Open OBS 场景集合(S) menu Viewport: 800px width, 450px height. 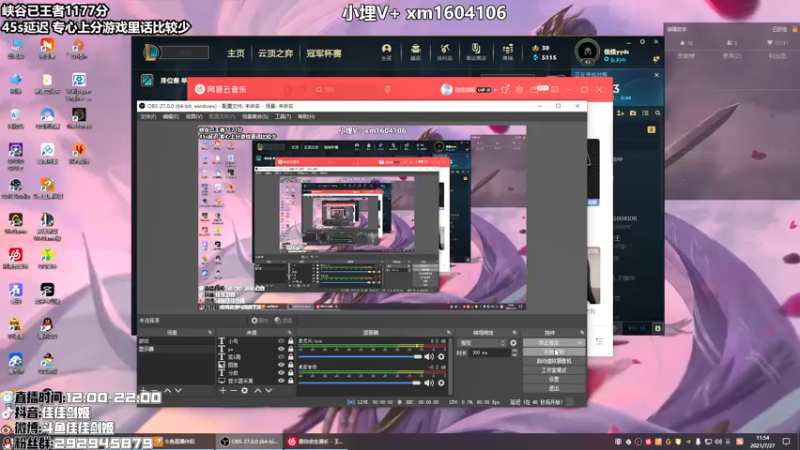coord(255,117)
